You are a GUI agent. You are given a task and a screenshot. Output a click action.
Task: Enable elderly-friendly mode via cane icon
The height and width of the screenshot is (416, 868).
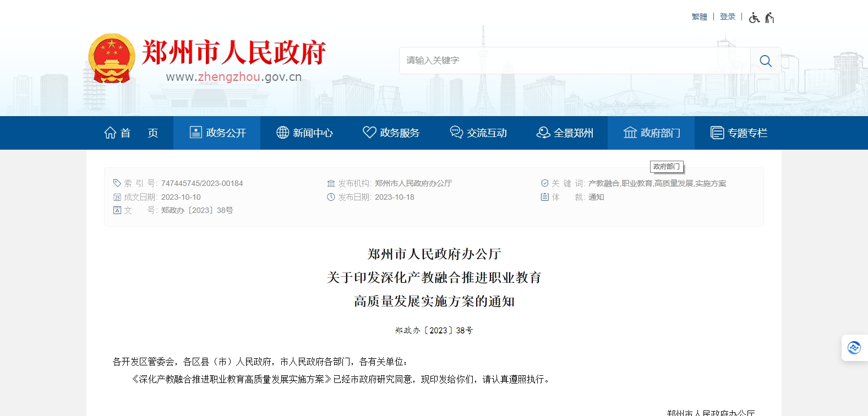(769, 18)
